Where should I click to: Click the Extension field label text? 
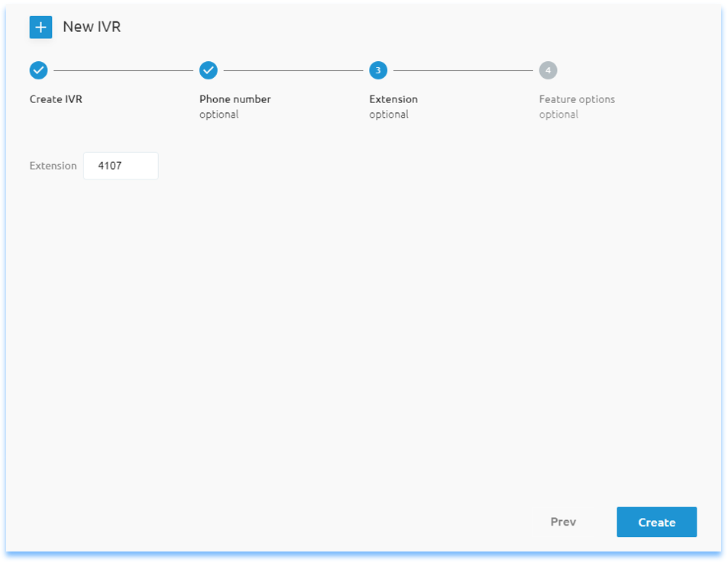click(53, 166)
